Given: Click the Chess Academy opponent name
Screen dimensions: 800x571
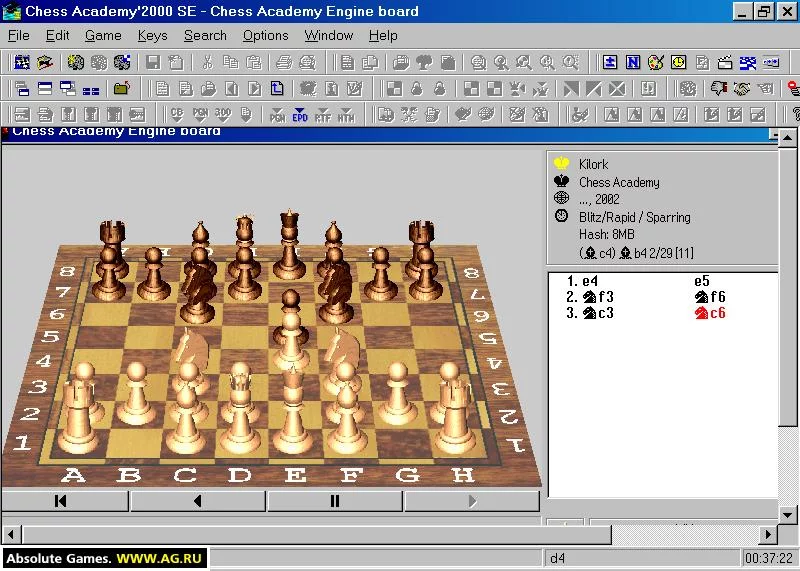Looking at the screenshot, I should click(x=619, y=182).
